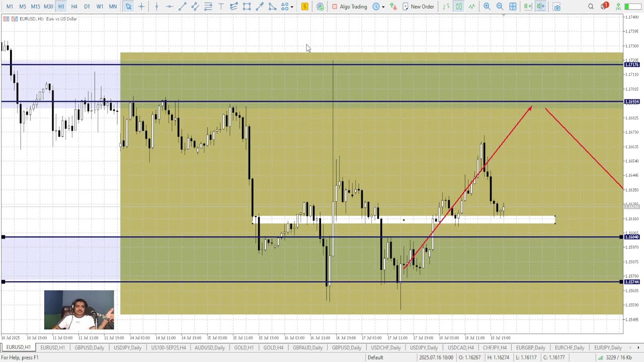Toggle Algo Trading on or off
The height and width of the screenshot is (362, 644).
point(349,7)
